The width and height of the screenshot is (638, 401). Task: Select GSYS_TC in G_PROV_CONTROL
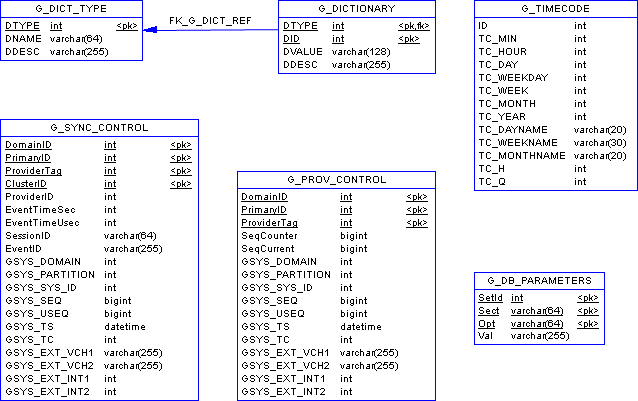pos(265,340)
